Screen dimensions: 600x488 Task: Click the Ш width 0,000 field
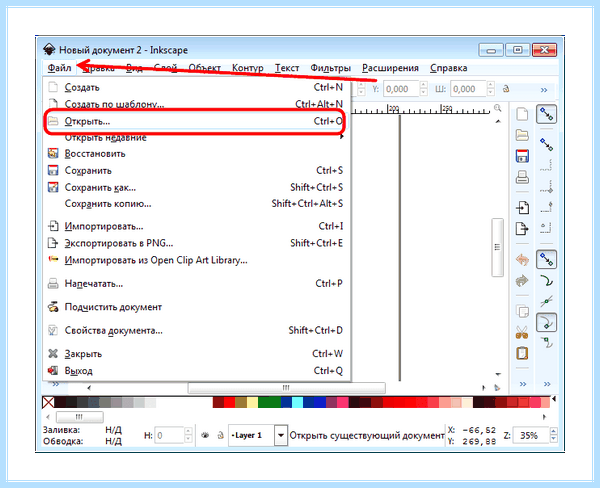tap(468, 89)
